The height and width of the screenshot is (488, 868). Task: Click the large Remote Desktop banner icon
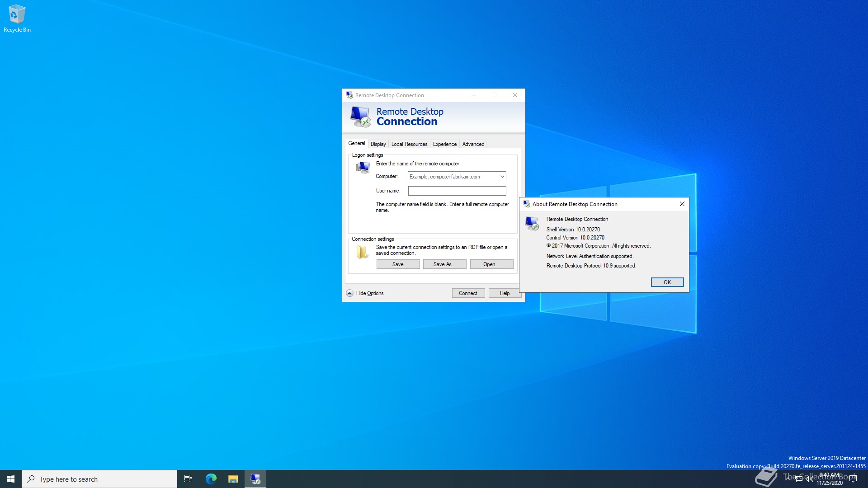pyautogui.click(x=360, y=117)
